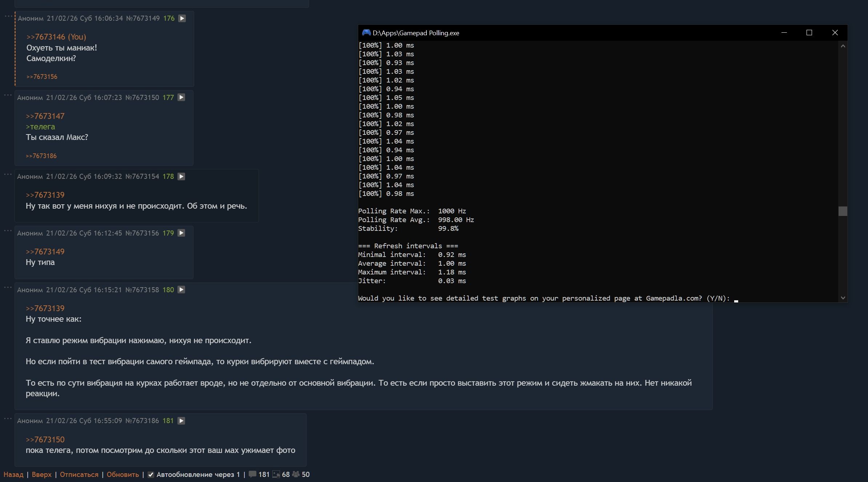Click play icon on post 7673150
868x482 pixels.
point(181,97)
